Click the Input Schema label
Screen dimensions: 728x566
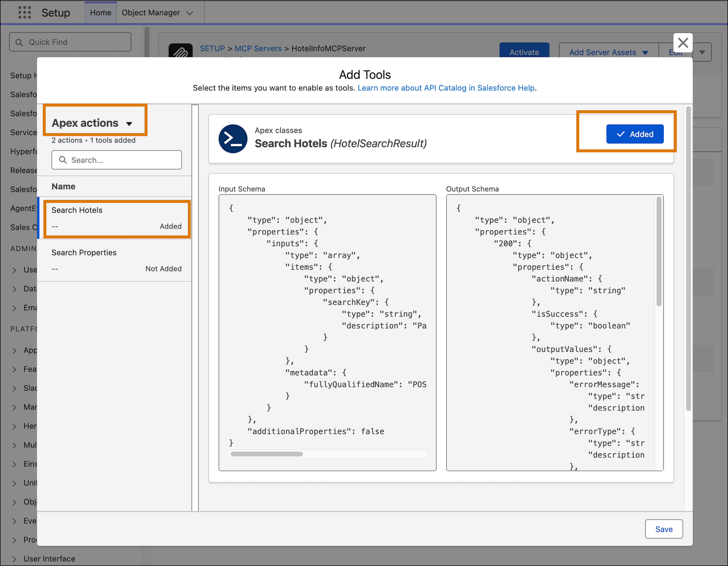242,189
